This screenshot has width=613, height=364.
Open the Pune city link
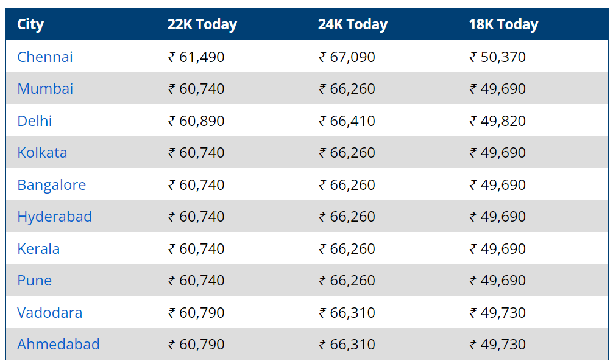[34, 281]
